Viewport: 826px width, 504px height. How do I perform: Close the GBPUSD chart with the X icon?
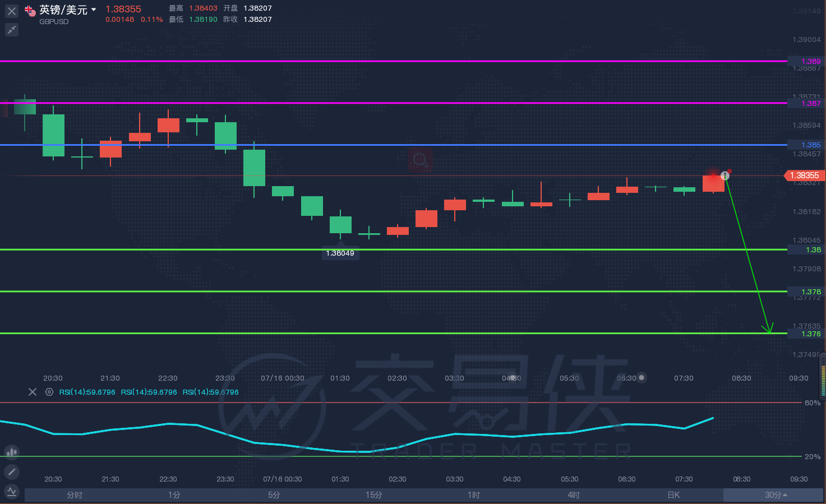[12, 11]
